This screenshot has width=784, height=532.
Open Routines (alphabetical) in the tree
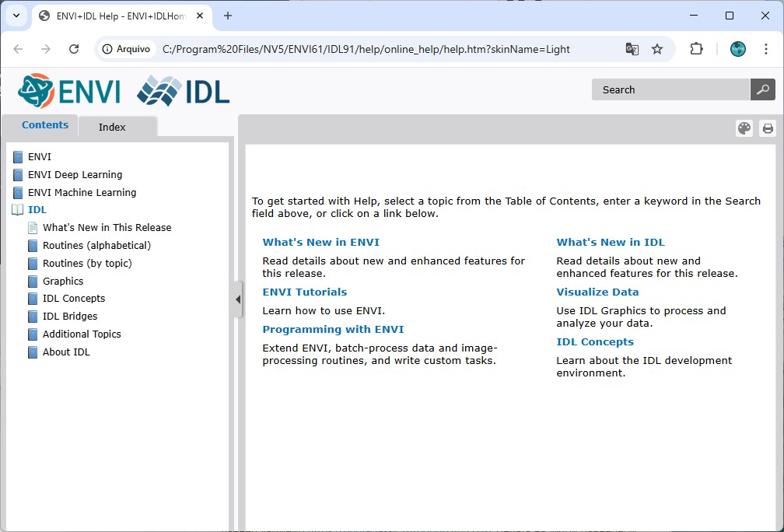(x=96, y=246)
